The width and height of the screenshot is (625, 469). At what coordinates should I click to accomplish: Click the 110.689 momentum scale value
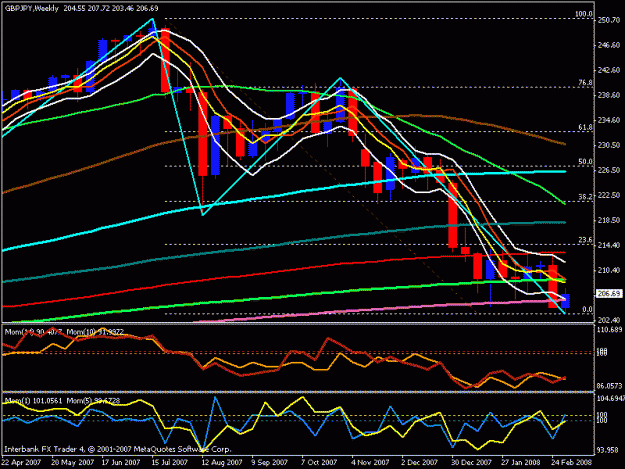pos(610,330)
